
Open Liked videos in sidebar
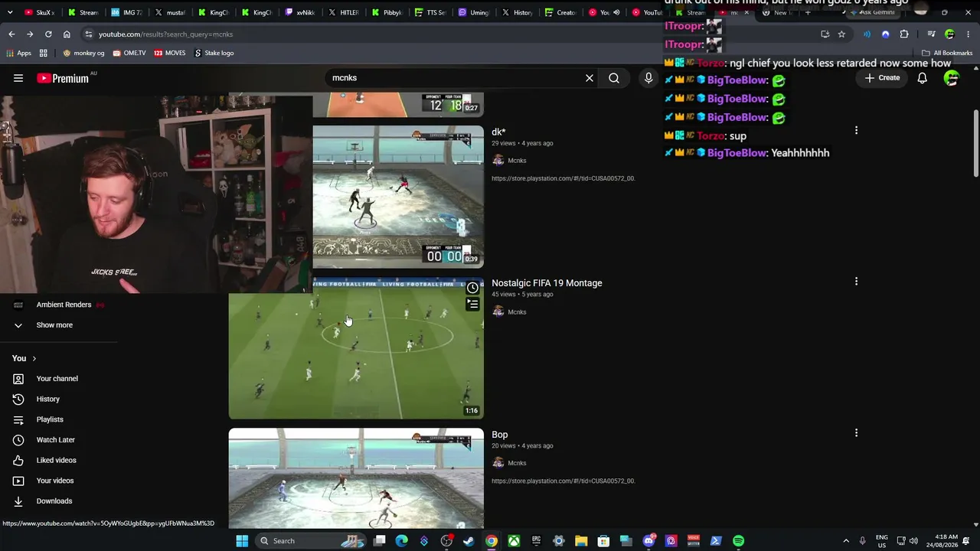pyautogui.click(x=58, y=460)
